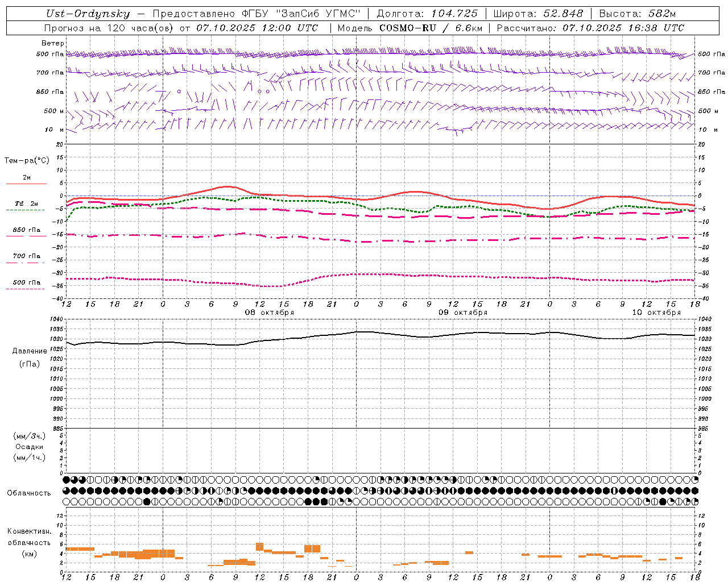This screenshot has width=728, height=582.
Task: Select the 'Широта: 52.848' header value
Action: [538, 14]
